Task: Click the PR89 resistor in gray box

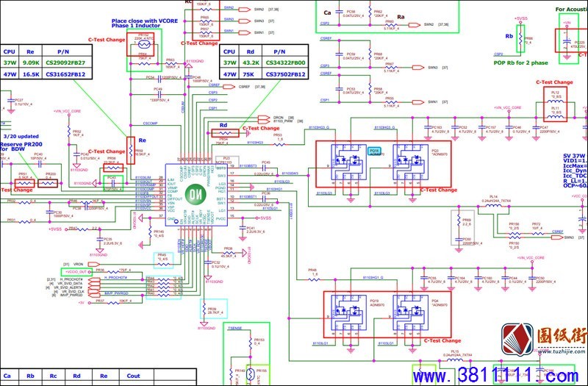Action: pos(459,221)
